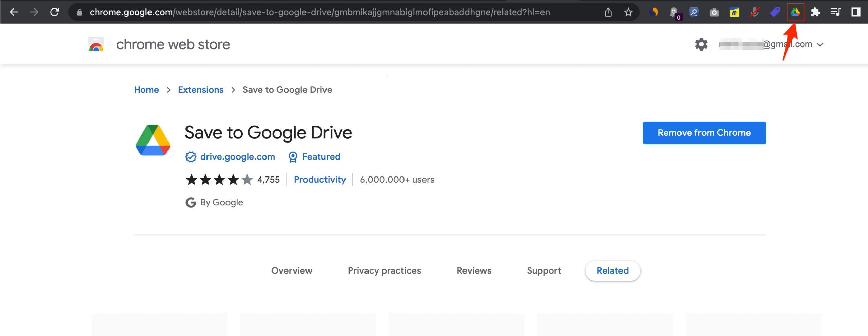Click the Productivity category link
The width and height of the screenshot is (868, 336).
320,180
